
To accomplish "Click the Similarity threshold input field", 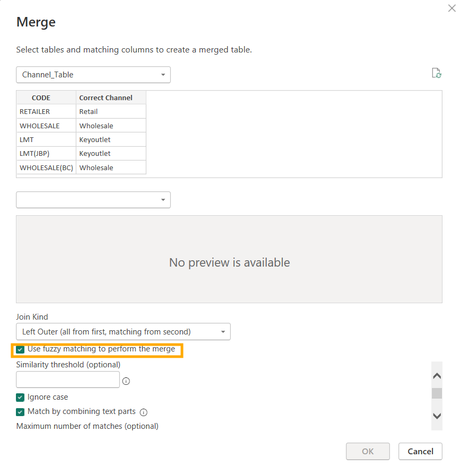I will (68, 380).
